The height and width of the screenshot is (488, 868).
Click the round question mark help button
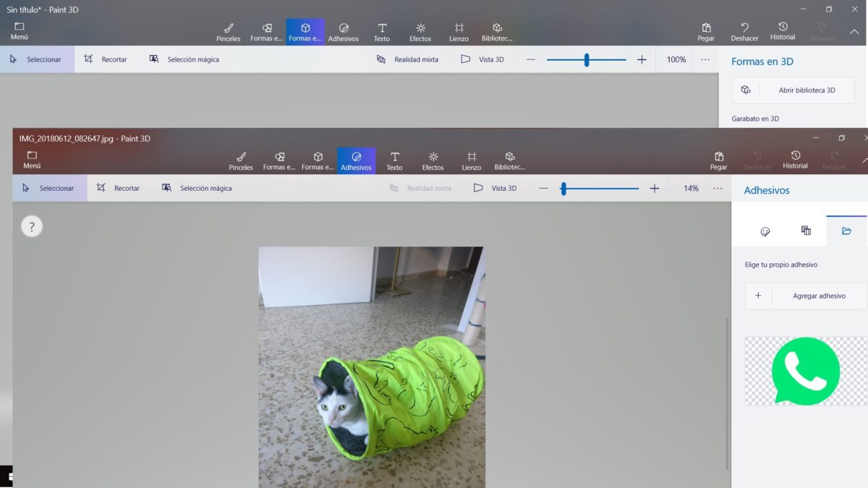[x=31, y=227]
